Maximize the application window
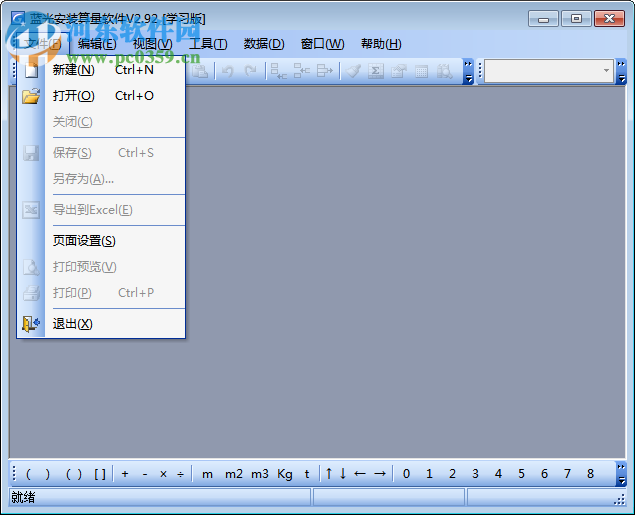The width and height of the screenshot is (635, 515). pos(576,19)
